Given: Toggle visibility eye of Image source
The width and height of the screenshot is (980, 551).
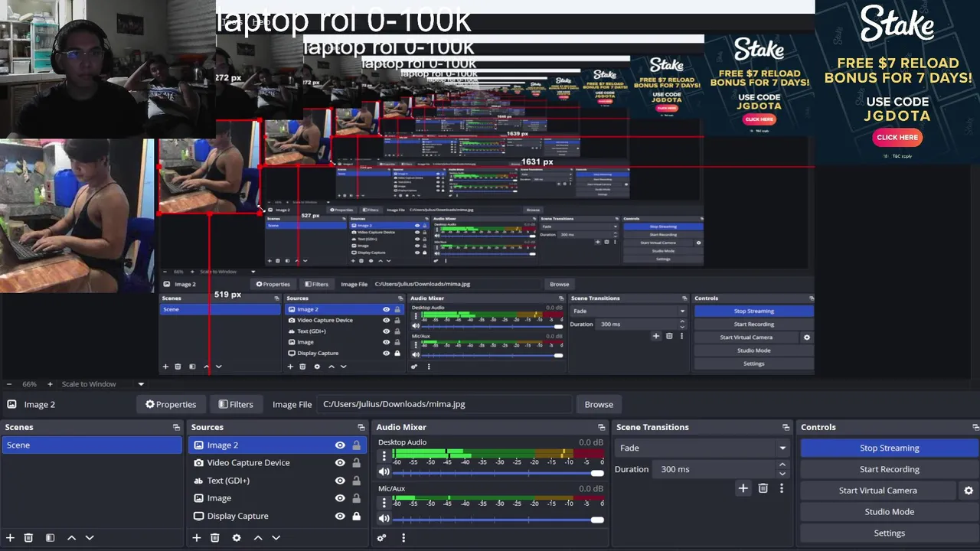Looking at the screenshot, I should tap(340, 498).
